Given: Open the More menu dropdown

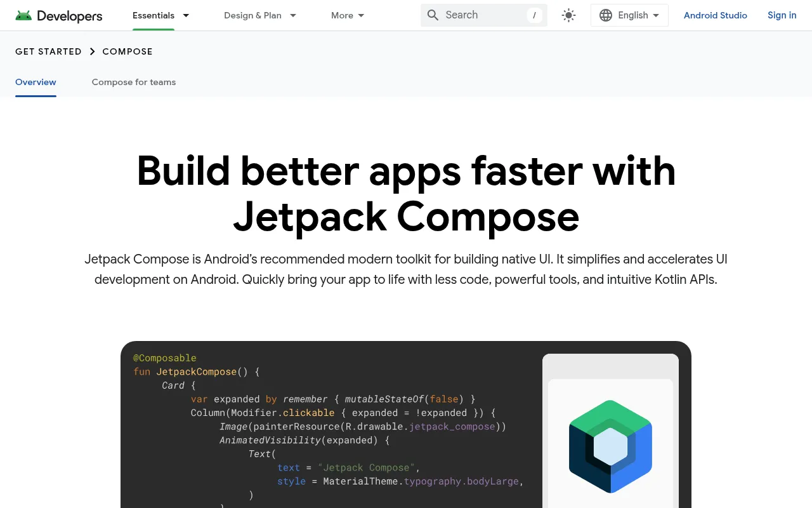Looking at the screenshot, I should 348,15.
